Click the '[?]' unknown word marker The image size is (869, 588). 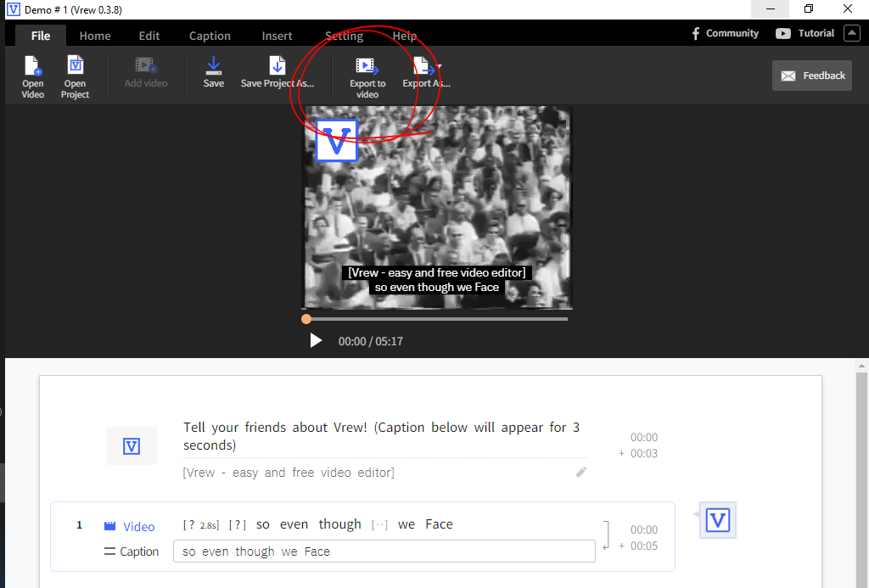238,525
